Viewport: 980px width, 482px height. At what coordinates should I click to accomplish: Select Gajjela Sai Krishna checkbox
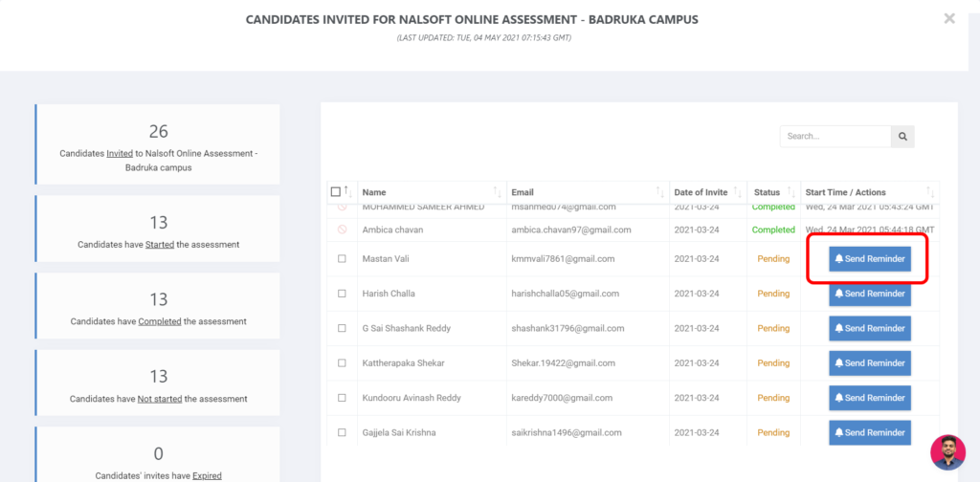tap(342, 432)
